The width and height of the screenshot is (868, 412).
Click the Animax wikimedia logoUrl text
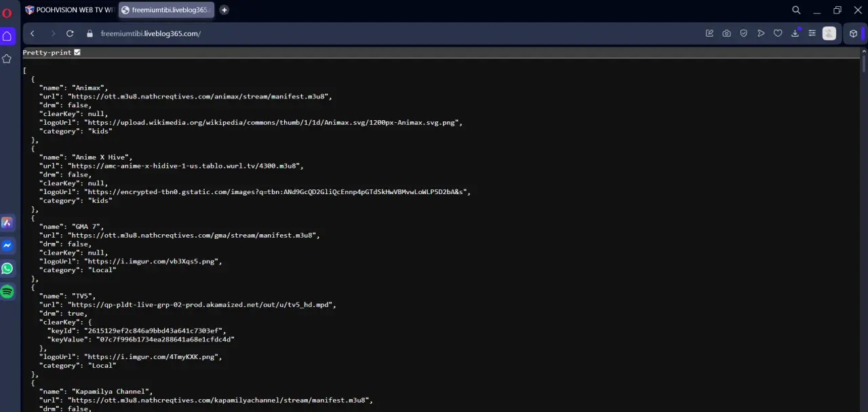273,123
